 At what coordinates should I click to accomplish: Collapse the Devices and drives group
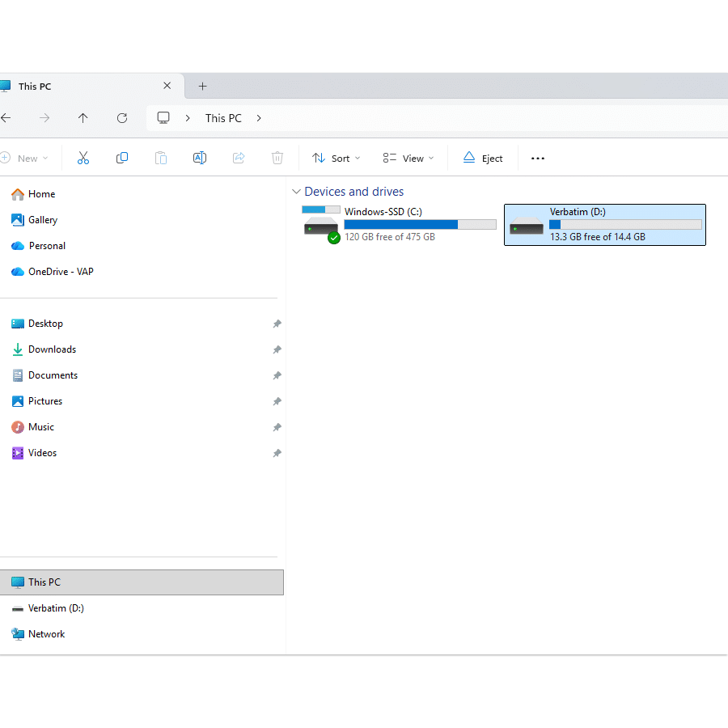296,191
